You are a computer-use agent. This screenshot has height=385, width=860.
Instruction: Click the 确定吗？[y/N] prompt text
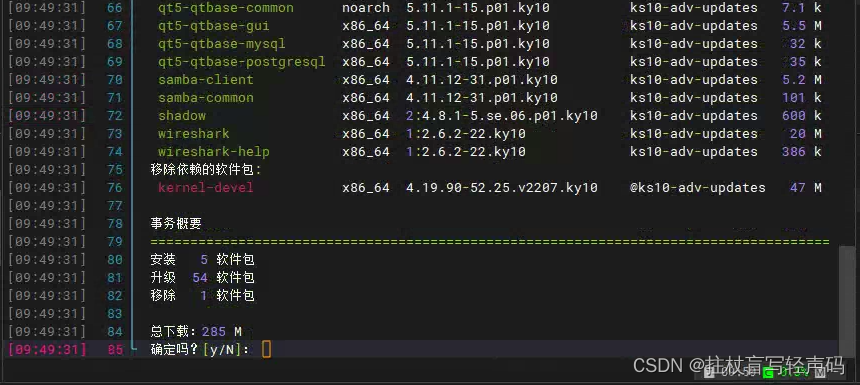coord(200,349)
